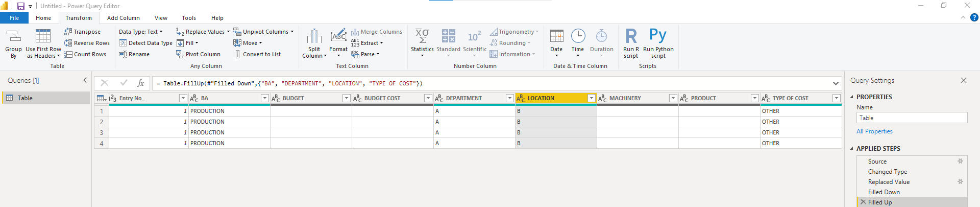
Task: Switch to the View tab
Action: pyautogui.click(x=161, y=18)
